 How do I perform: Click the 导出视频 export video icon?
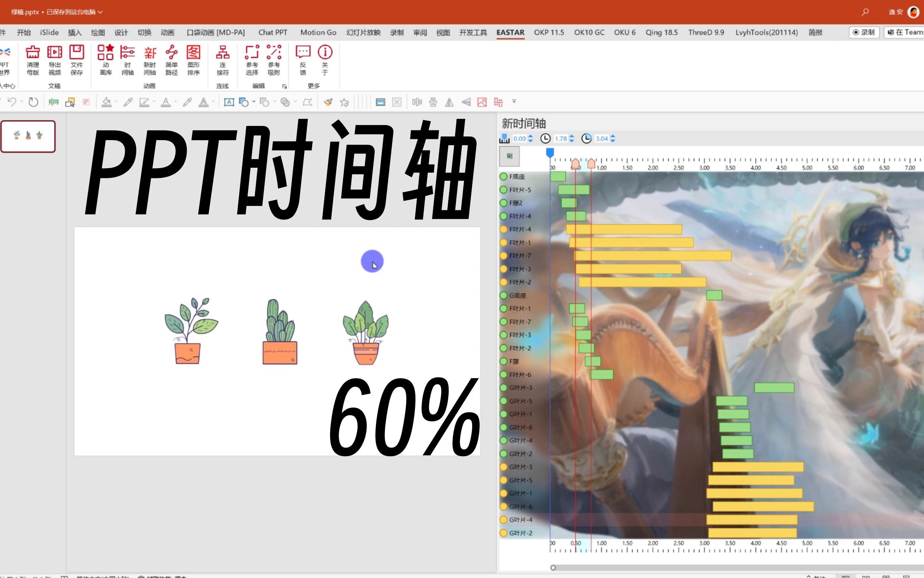click(55, 60)
